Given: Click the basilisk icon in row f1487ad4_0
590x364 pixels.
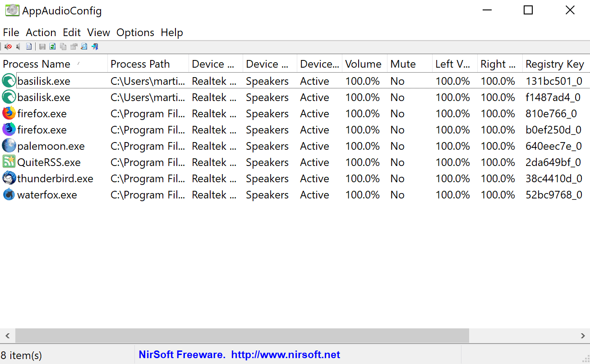Looking at the screenshot, I should (9, 97).
